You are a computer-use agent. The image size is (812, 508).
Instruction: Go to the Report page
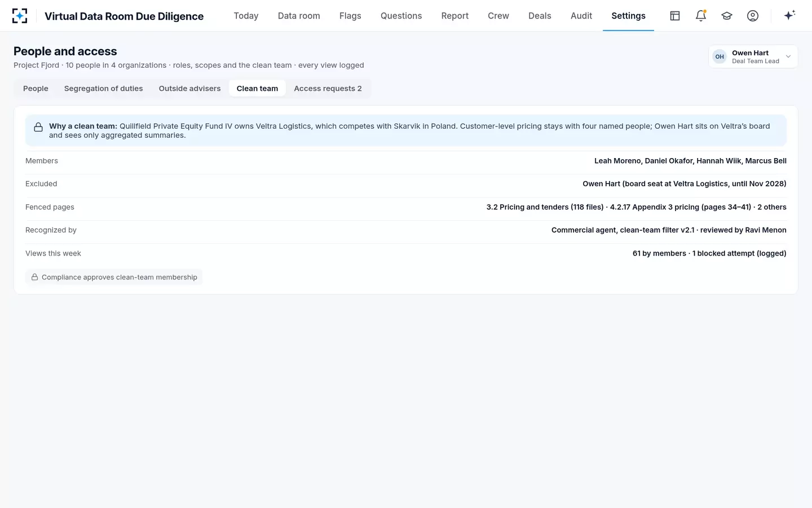point(455,16)
